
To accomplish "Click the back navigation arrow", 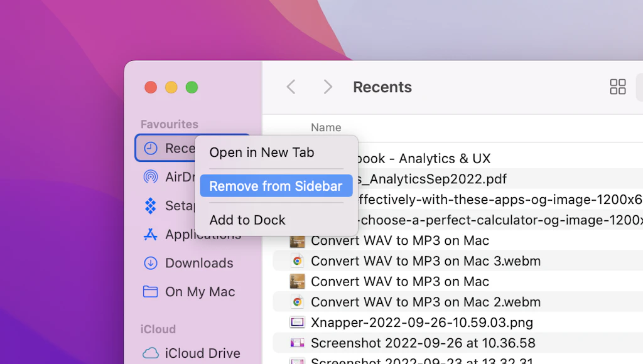I will pos(291,87).
